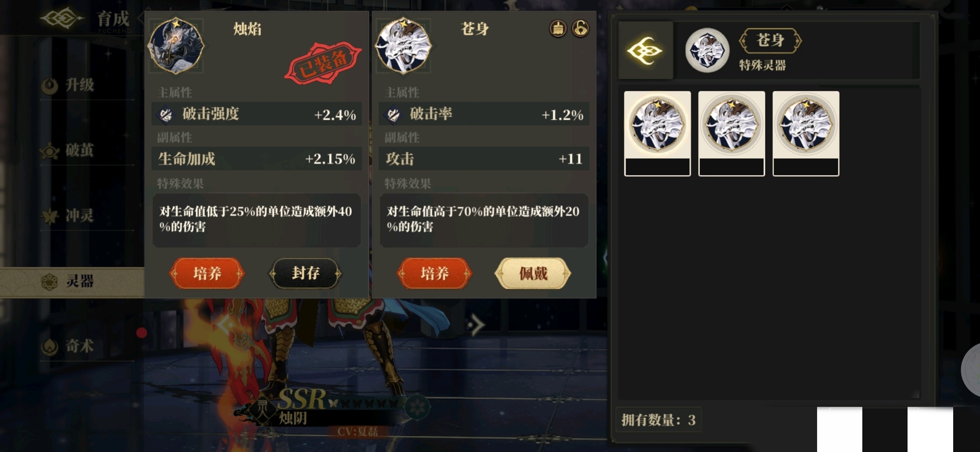This screenshot has width=980, height=452.
Task: Click the lock icon on 苍身 card
Action: tap(580, 29)
